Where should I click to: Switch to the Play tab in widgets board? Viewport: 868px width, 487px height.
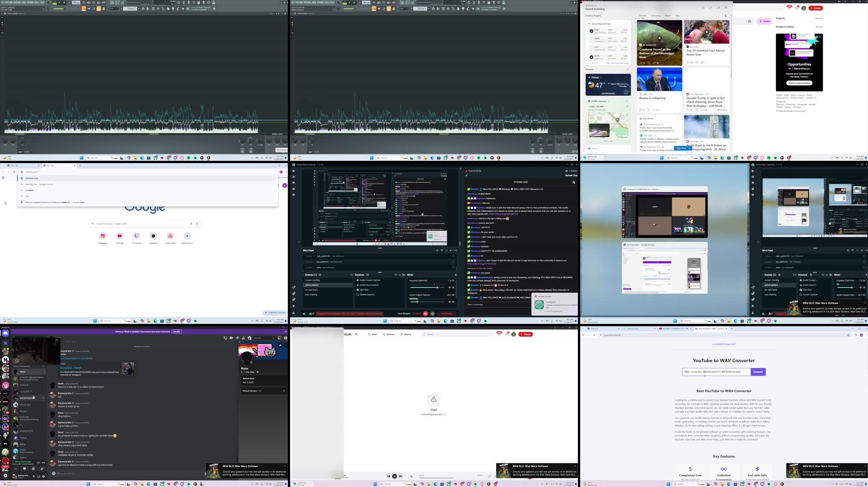point(678,15)
